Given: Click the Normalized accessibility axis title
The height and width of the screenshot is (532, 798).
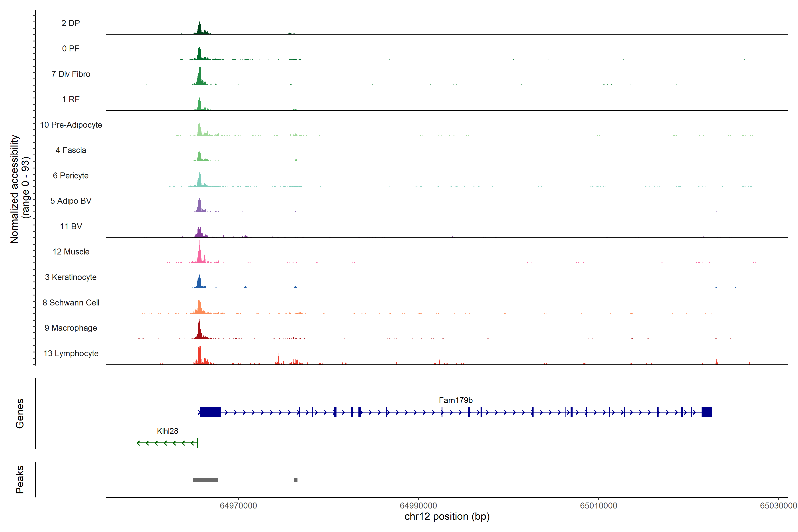Looking at the screenshot, I should coord(15,189).
